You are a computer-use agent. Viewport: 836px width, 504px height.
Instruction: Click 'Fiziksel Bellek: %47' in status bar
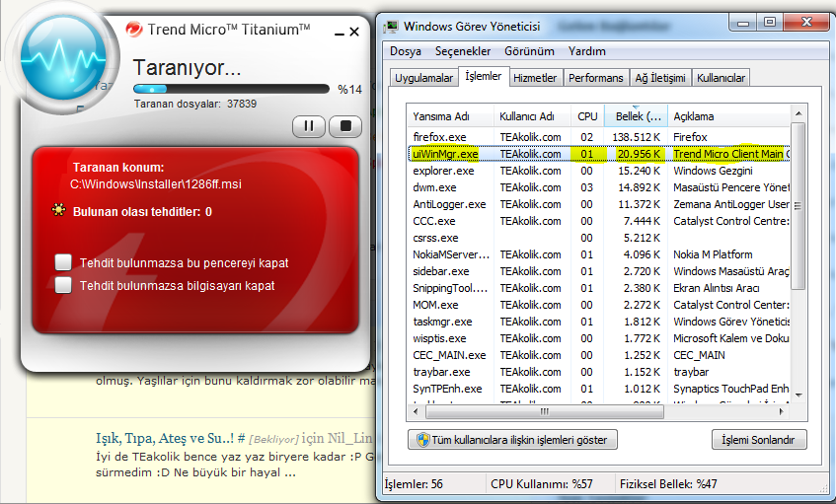[668, 484]
